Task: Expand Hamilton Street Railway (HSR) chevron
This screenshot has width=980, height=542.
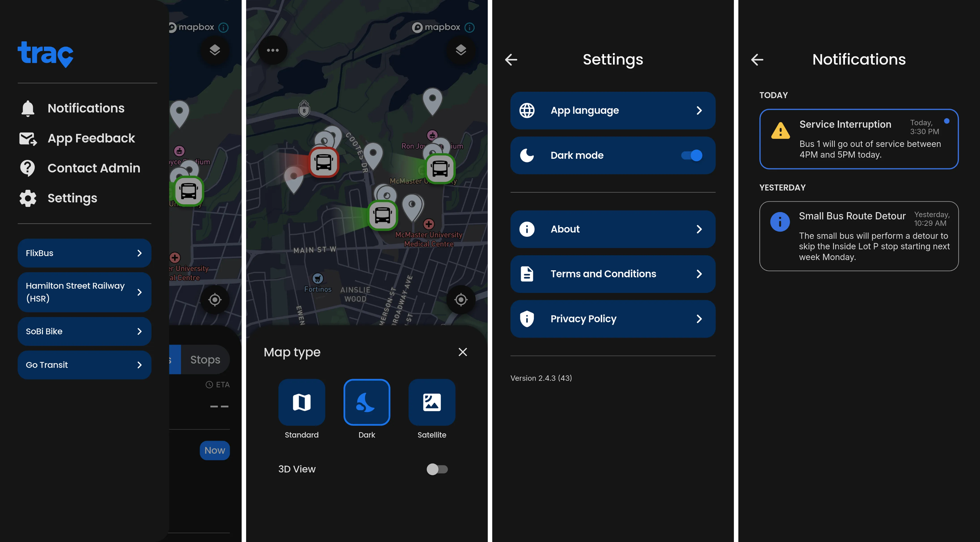Action: [140, 292]
